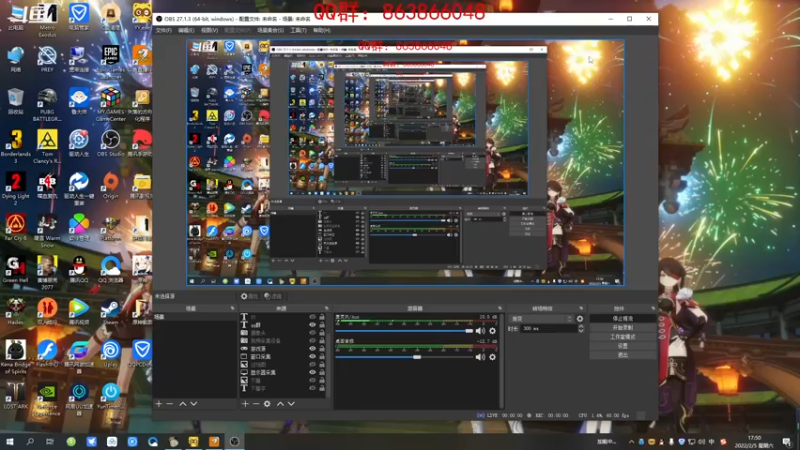Toggle lock on the 游戏源 source
This screenshot has height=450, width=800.
point(322,348)
